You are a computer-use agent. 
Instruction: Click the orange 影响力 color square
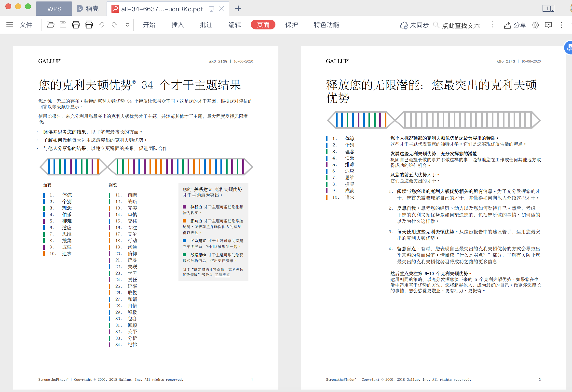click(184, 221)
